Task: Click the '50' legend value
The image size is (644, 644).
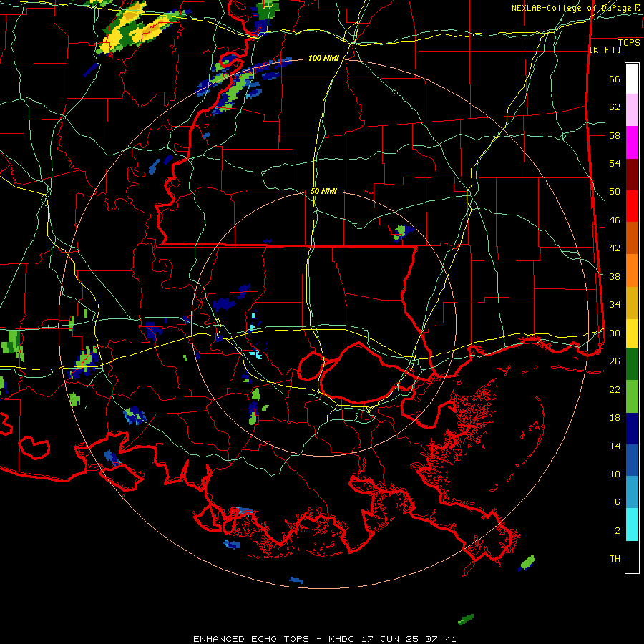Action: pos(615,191)
